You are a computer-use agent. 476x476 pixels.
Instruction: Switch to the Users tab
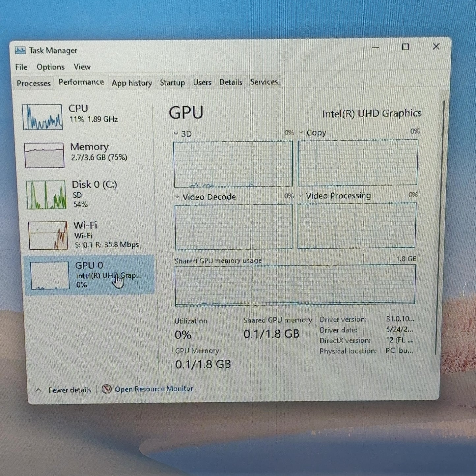pyautogui.click(x=202, y=82)
